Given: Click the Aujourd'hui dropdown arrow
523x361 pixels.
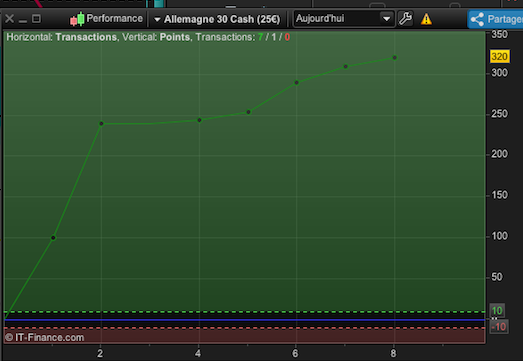Looking at the screenshot, I should [387, 19].
